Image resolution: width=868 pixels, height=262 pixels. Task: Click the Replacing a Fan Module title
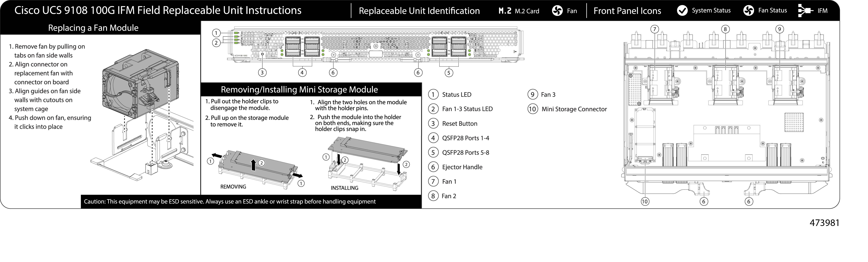point(93,28)
